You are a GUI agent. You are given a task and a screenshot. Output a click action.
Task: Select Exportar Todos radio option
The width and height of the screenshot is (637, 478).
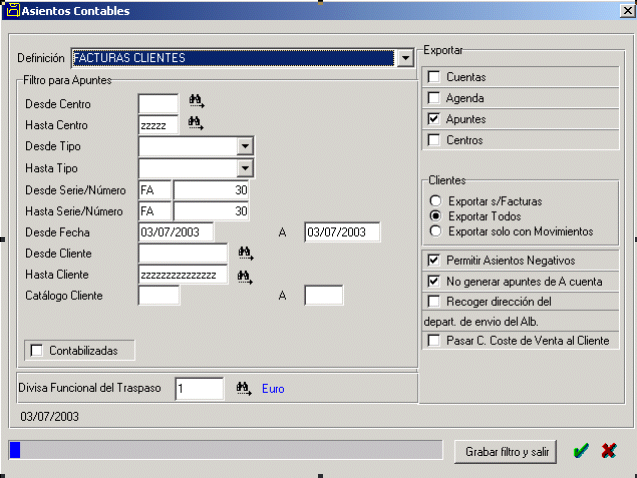click(436, 216)
